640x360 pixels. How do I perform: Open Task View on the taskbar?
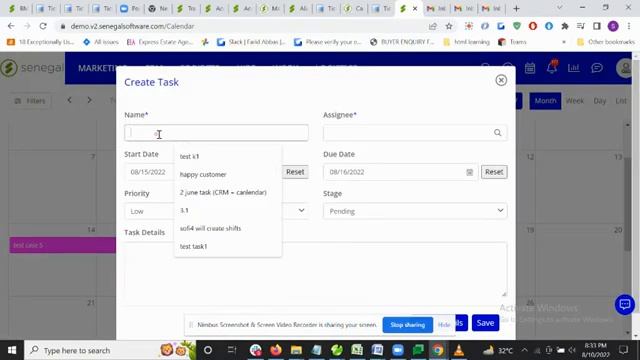tap(231, 350)
